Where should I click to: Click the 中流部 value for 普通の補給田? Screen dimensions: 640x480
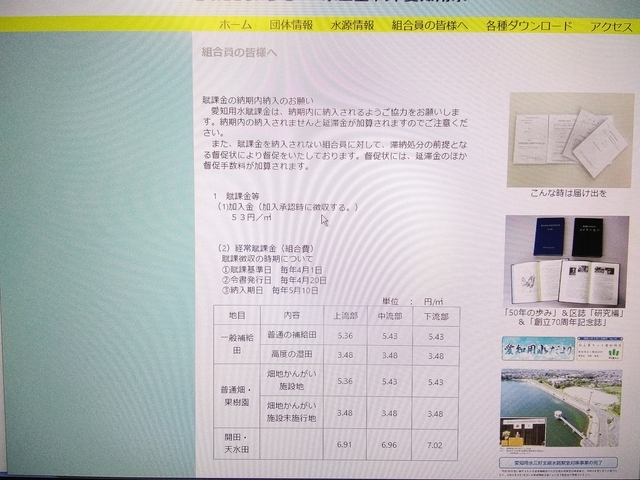click(x=390, y=336)
